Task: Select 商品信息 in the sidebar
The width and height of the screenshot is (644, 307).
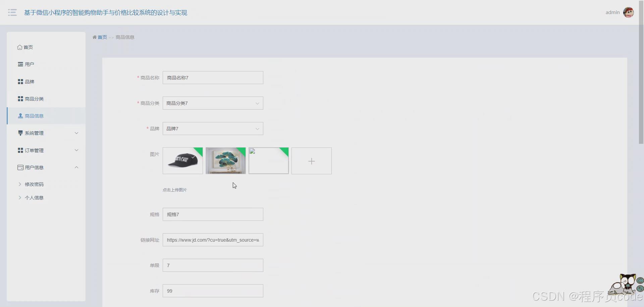Action: point(46,116)
